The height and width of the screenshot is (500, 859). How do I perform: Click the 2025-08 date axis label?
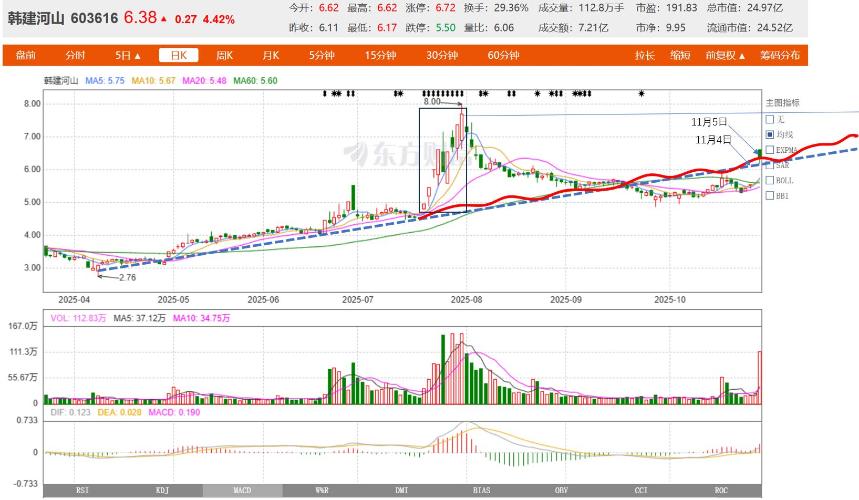[466, 300]
